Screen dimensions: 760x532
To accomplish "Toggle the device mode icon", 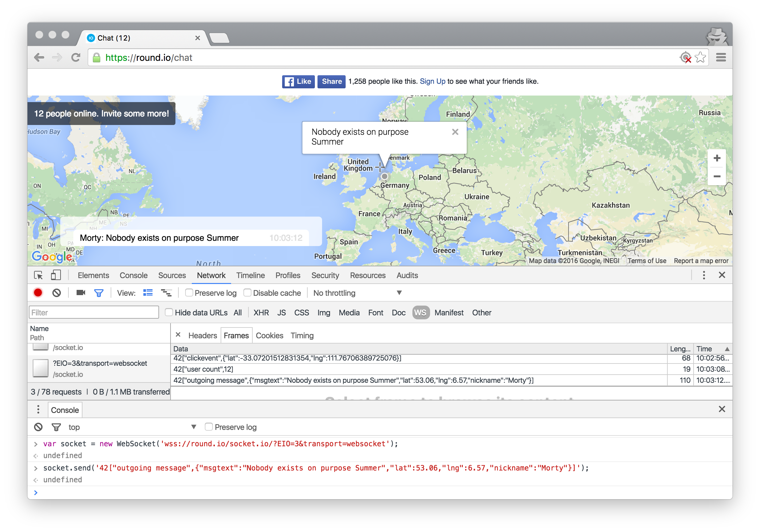I will 56,275.
